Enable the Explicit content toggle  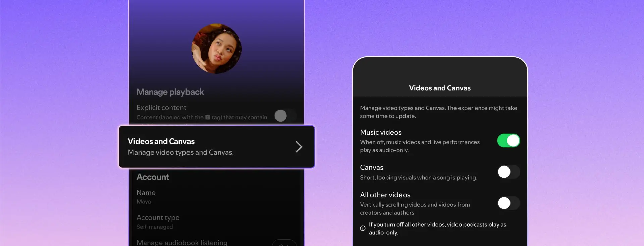click(285, 116)
